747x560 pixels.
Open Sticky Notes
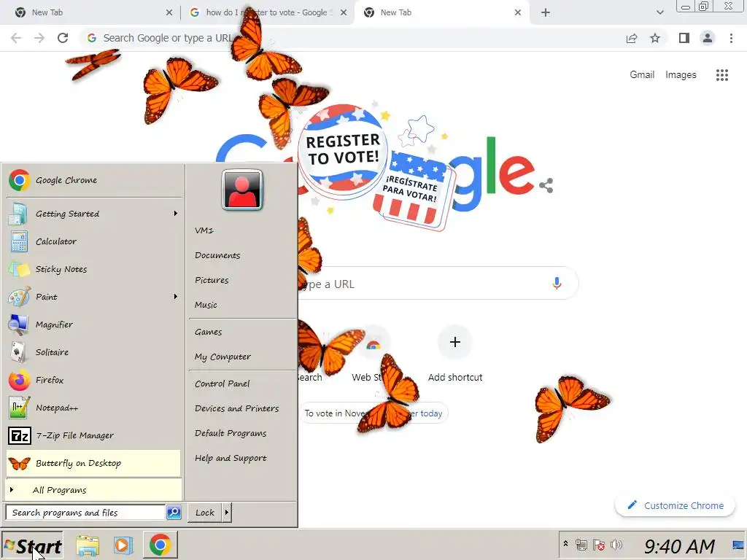point(93,269)
